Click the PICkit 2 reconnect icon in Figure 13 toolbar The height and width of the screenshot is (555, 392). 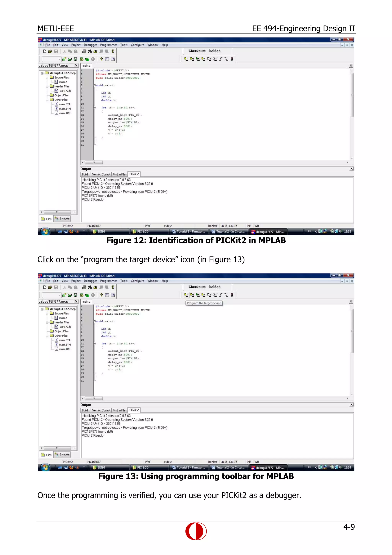tap(232, 295)
